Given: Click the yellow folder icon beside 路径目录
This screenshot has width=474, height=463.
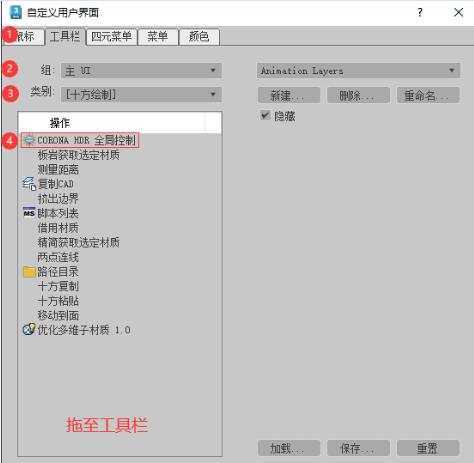Looking at the screenshot, I should pos(29,272).
